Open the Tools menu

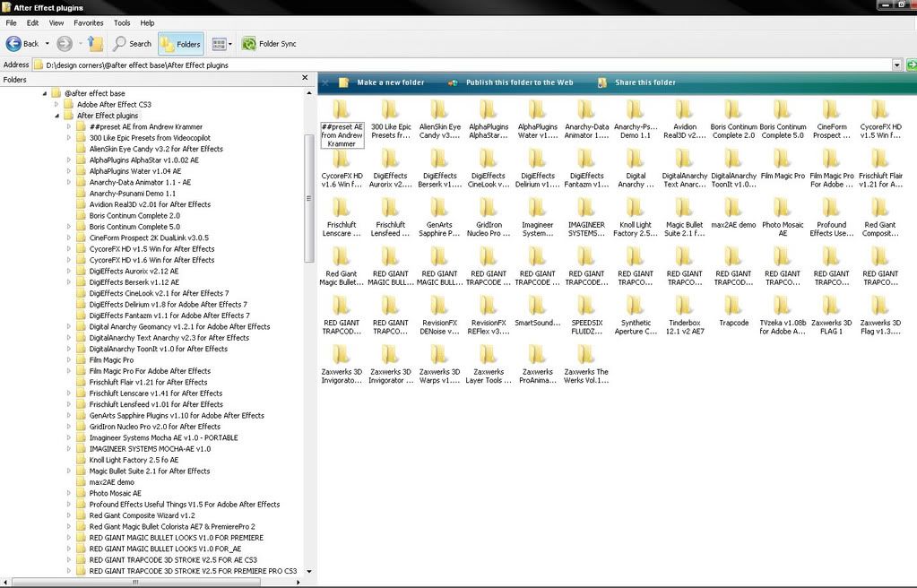tap(122, 22)
